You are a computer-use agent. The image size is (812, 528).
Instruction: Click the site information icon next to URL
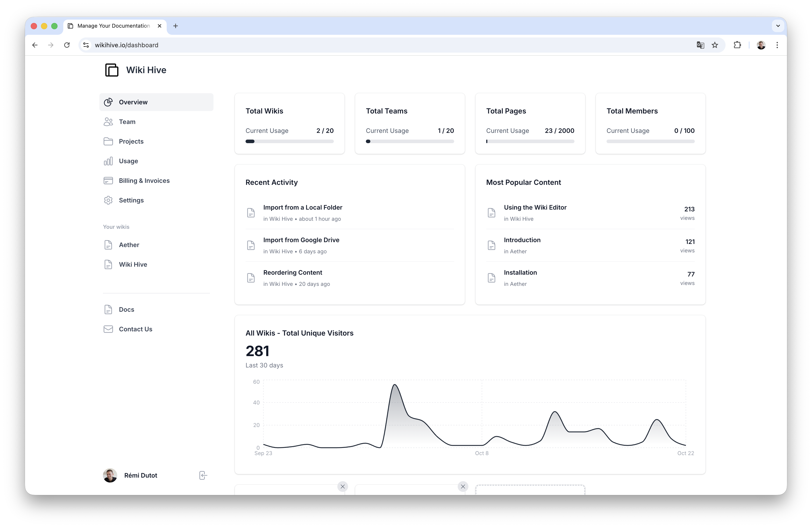[x=86, y=45]
